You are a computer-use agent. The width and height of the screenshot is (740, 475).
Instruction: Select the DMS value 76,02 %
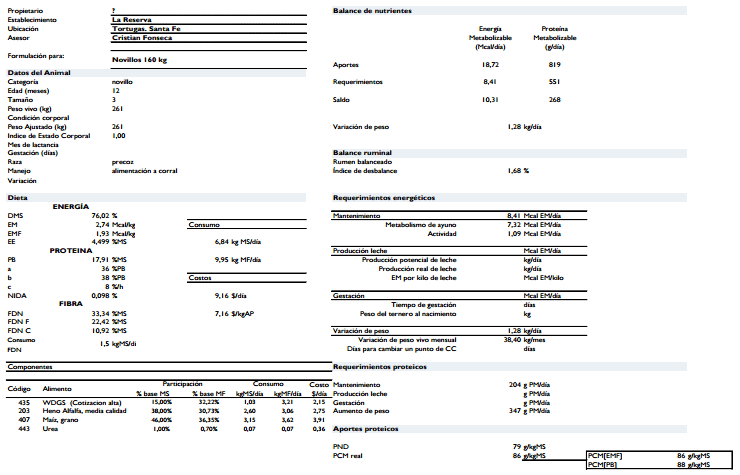[104, 216]
